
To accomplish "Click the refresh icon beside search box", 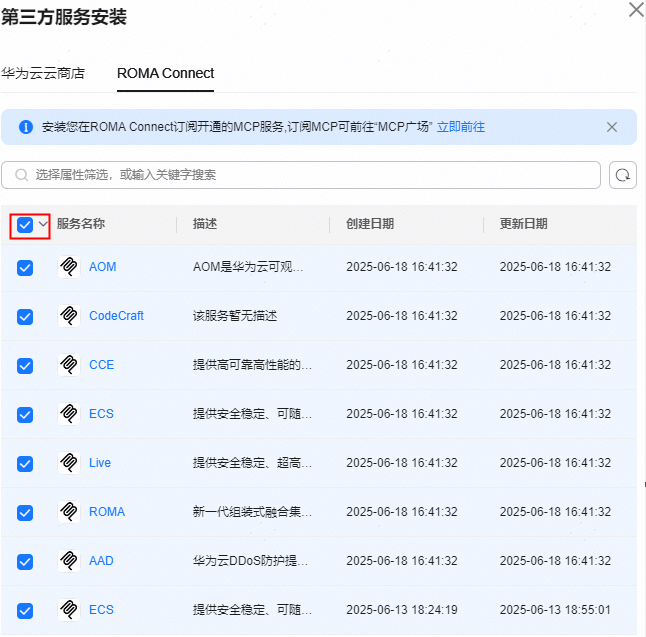I will click(623, 175).
